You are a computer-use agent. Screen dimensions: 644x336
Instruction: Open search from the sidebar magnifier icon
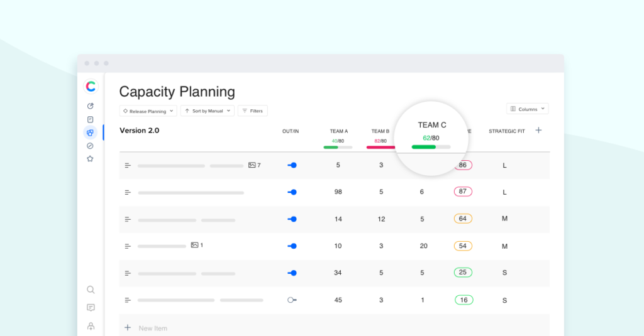point(91,290)
